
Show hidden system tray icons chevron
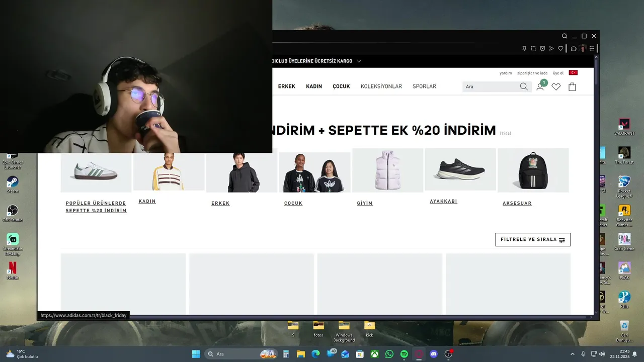pyautogui.click(x=572, y=354)
